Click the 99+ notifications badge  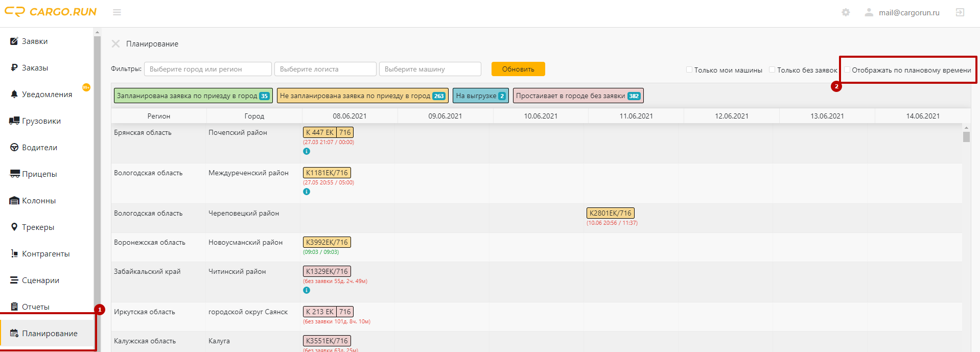pos(86,87)
